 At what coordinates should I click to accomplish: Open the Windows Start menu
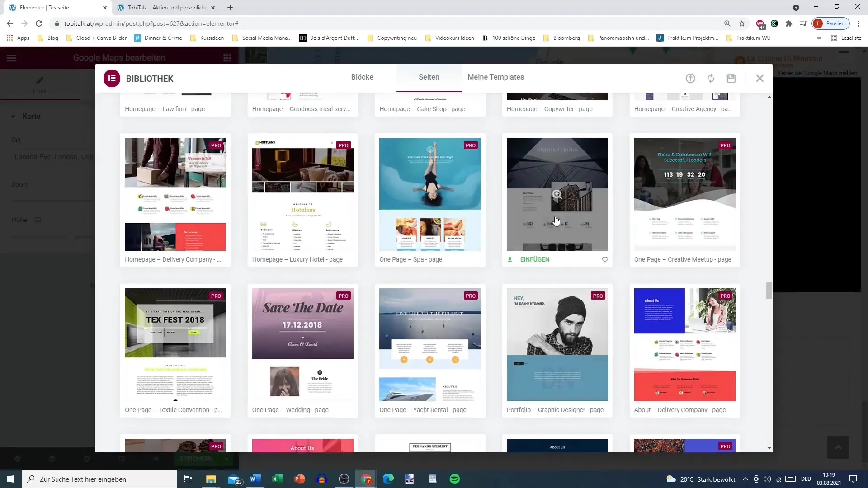point(11,479)
